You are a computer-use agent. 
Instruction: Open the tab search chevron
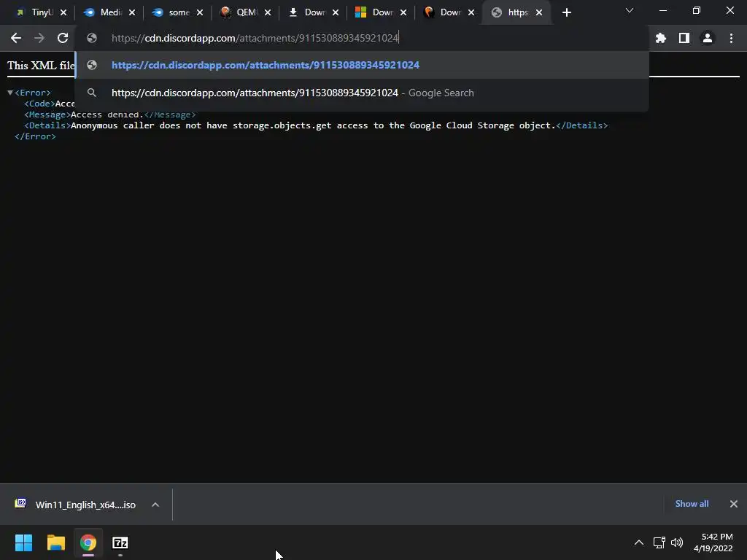click(x=630, y=10)
